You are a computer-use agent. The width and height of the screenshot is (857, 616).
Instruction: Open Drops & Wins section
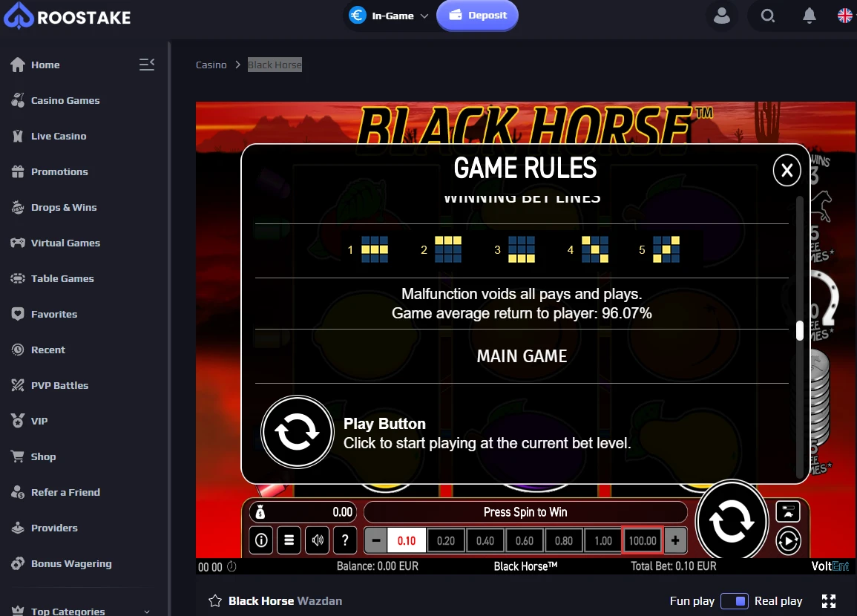click(64, 207)
